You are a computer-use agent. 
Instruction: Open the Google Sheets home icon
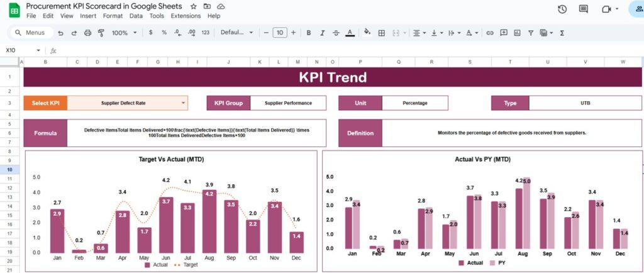[14, 10]
